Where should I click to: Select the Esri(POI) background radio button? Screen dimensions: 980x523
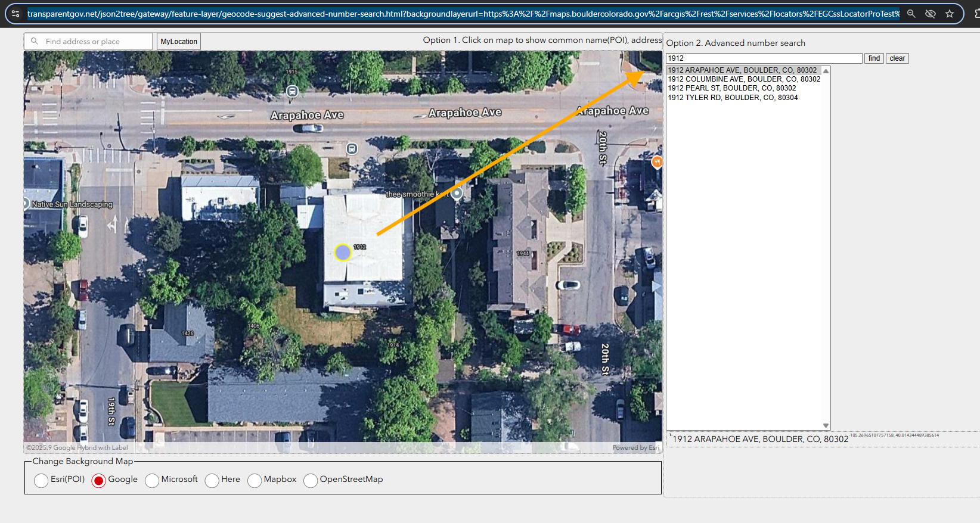coord(41,480)
